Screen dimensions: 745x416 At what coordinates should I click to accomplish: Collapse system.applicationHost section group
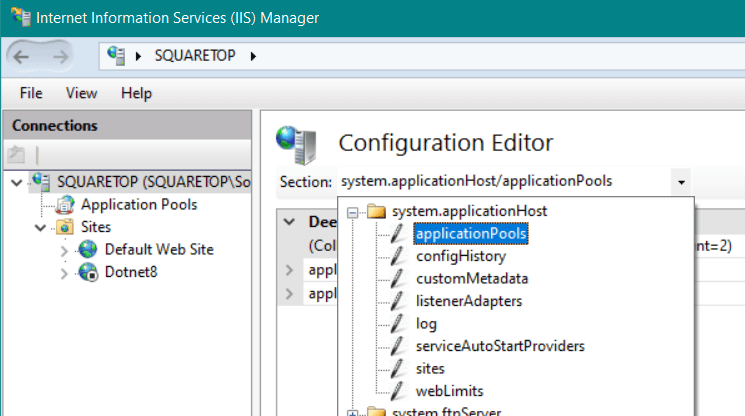(x=353, y=212)
